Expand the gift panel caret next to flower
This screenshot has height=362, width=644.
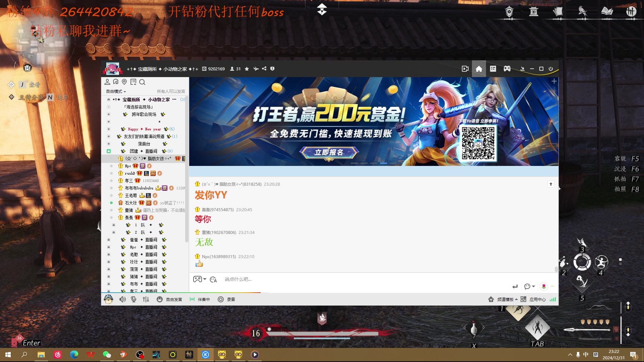point(552,286)
